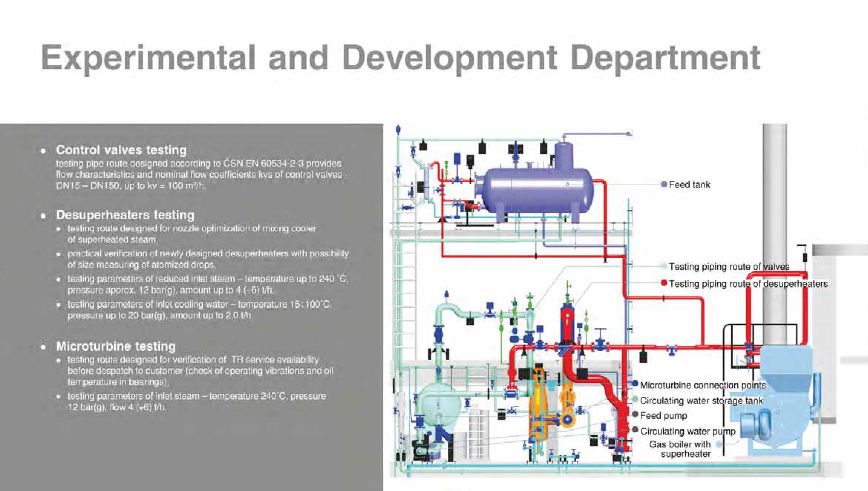868x491 pixels.
Task: Click the red desuperheaters route legend dot
Action: coord(664,283)
